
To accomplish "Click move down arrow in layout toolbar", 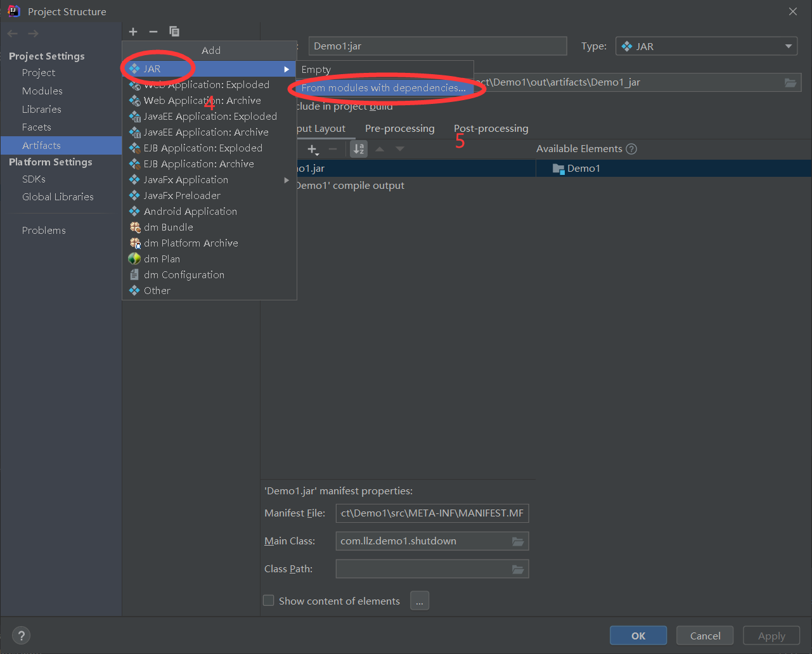I will (x=399, y=149).
